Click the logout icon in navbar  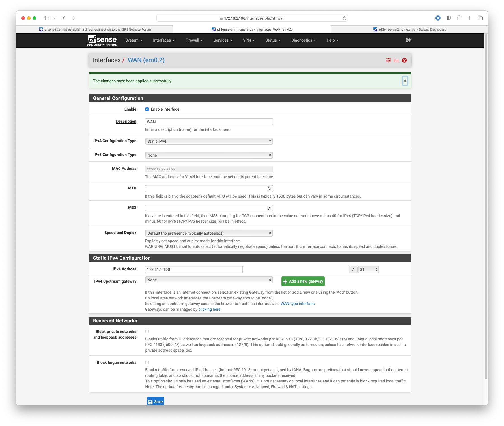pyautogui.click(x=408, y=40)
